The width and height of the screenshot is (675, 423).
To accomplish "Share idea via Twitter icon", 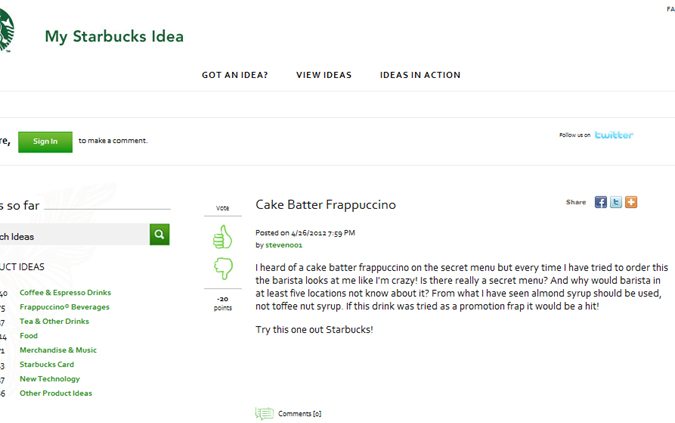I will point(616,202).
